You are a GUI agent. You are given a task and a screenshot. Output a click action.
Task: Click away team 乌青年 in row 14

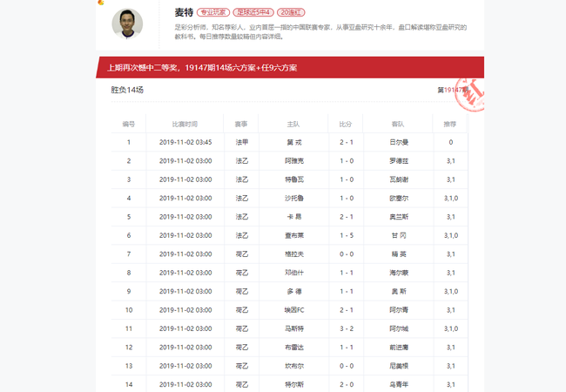click(x=399, y=385)
